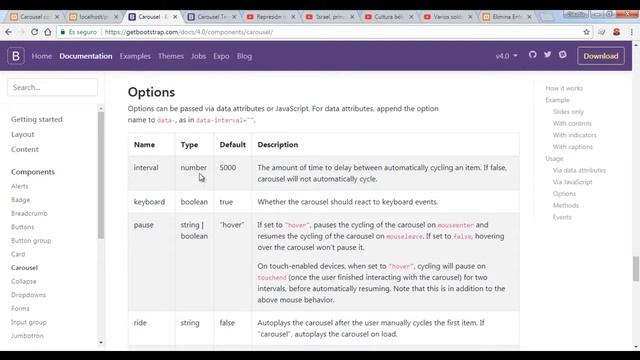
Task: Switch to the localhost tab
Action: pos(94,17)
